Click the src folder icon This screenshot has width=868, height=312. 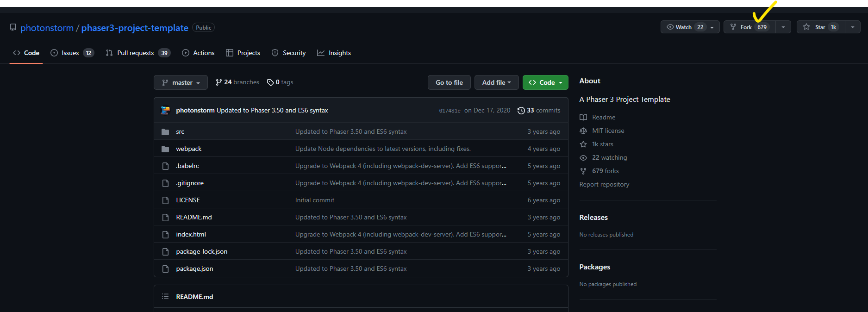point(165,132)
